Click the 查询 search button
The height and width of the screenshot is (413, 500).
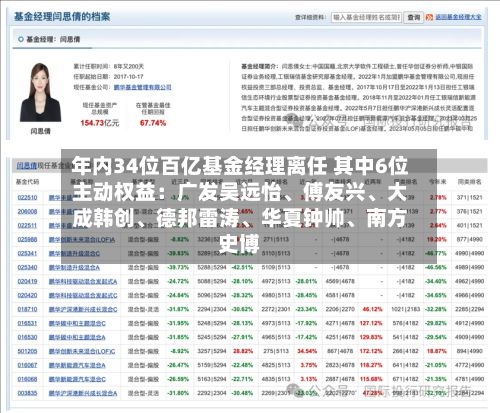[x=414, y=17]
